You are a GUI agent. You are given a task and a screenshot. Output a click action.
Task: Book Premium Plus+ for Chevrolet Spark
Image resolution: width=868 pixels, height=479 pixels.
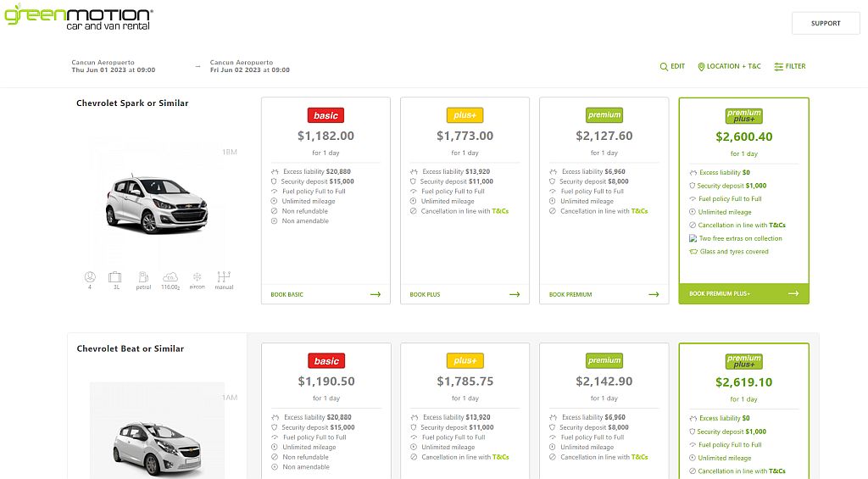click(x=743, y=293)
